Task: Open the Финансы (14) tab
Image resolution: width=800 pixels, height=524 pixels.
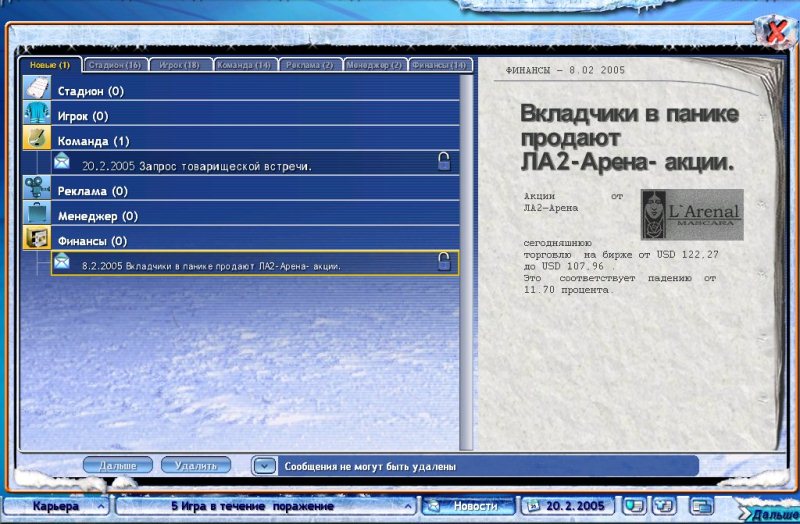Action: coord(439,65)
